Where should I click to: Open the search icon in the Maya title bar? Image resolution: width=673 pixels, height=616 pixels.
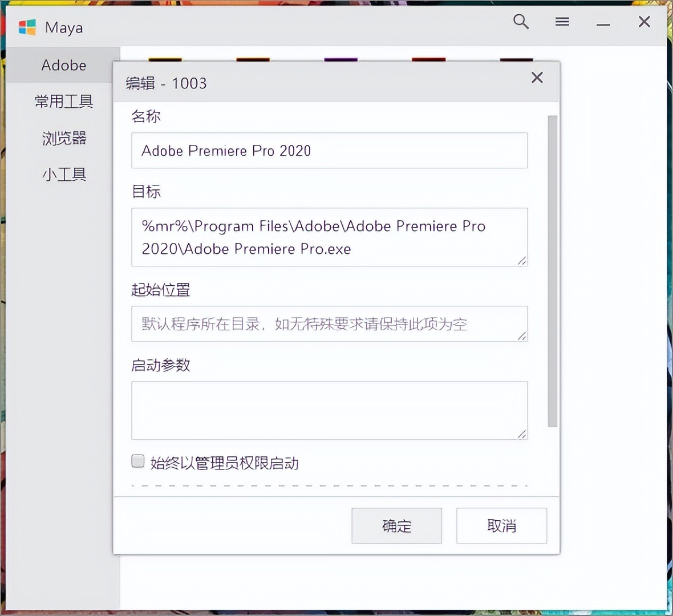[521, 22]
